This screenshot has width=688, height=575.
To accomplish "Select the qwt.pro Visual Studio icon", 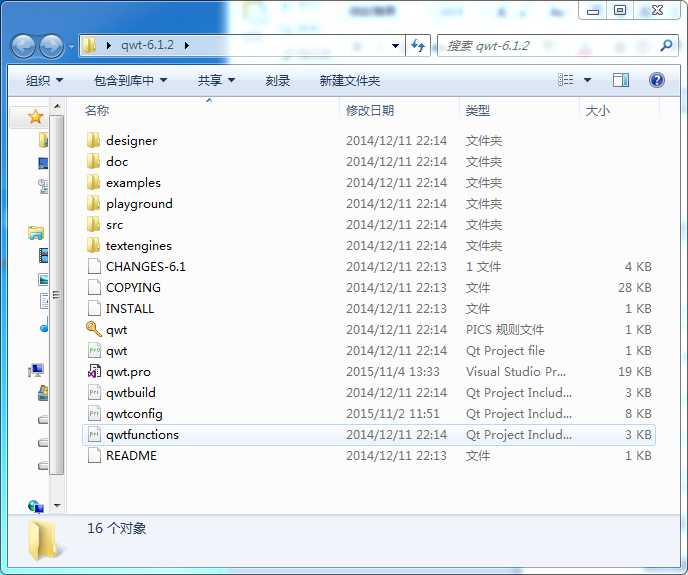I will tap(94, 371).
